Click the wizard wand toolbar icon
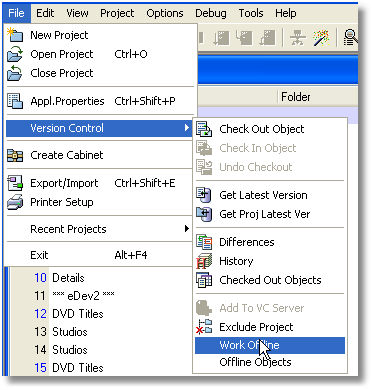 point(321,38)
